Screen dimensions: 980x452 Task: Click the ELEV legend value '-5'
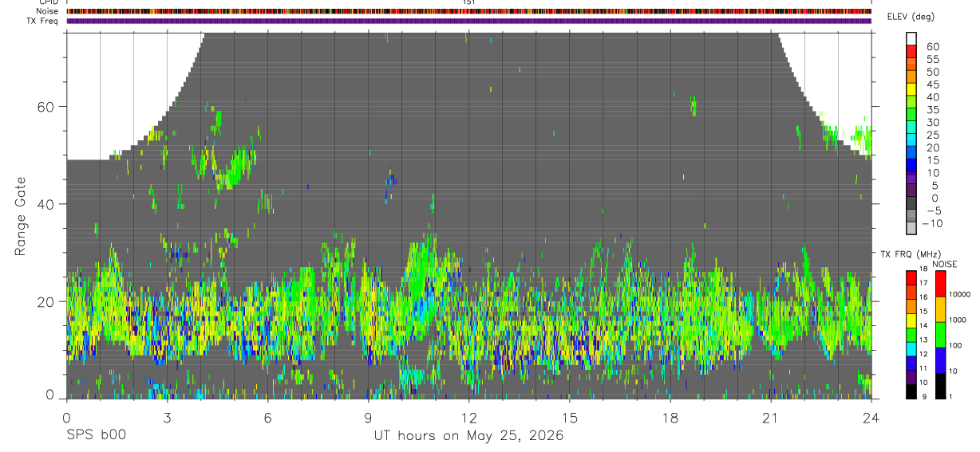coord(933,210)
